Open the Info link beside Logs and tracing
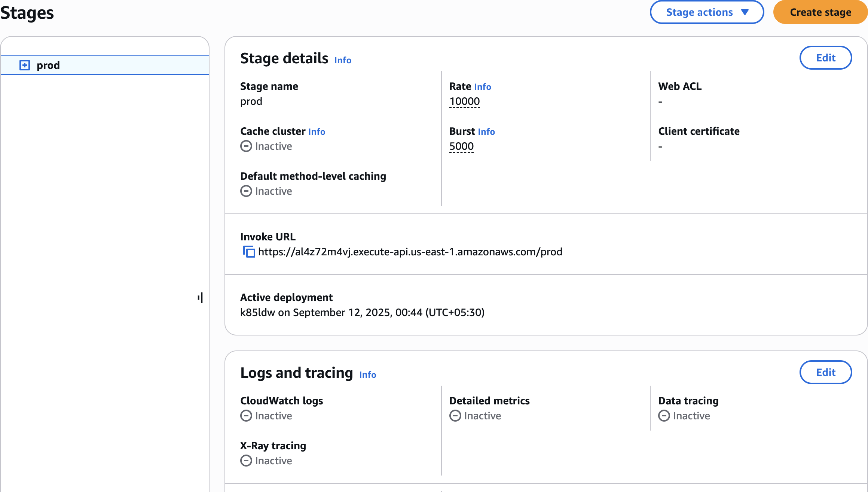Screen dimensions: 868x492 [367, 375]
